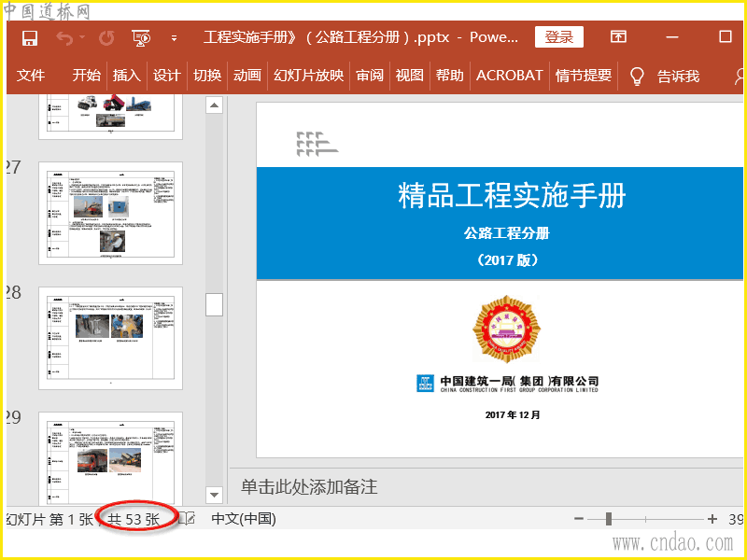747x560 pixels.
Task: Open the 帮助 ribbon tab
Action: pyautogui.click(x=450, y=76)
